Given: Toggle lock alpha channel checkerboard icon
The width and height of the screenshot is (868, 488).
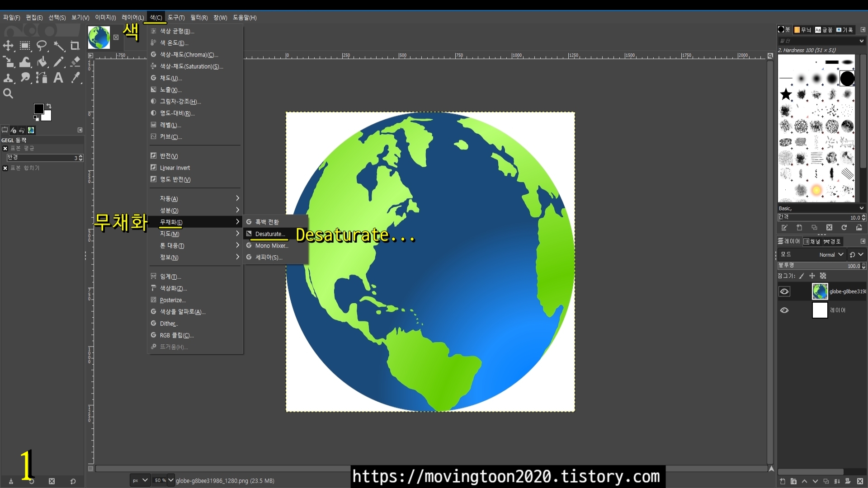Looking at the screenshot, I should coord(823,276).
